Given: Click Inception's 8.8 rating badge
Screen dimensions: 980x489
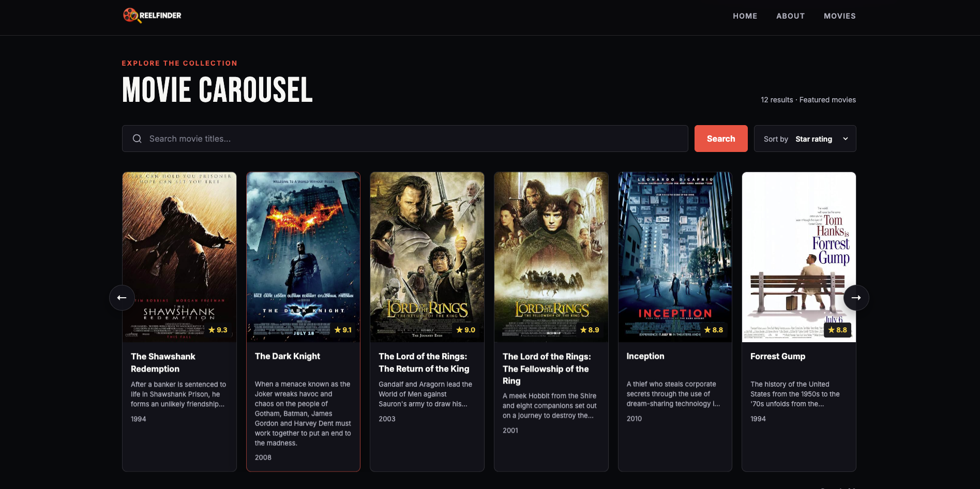Looking at the screenshot, I should pyautogui.click(x=714, y=330).
